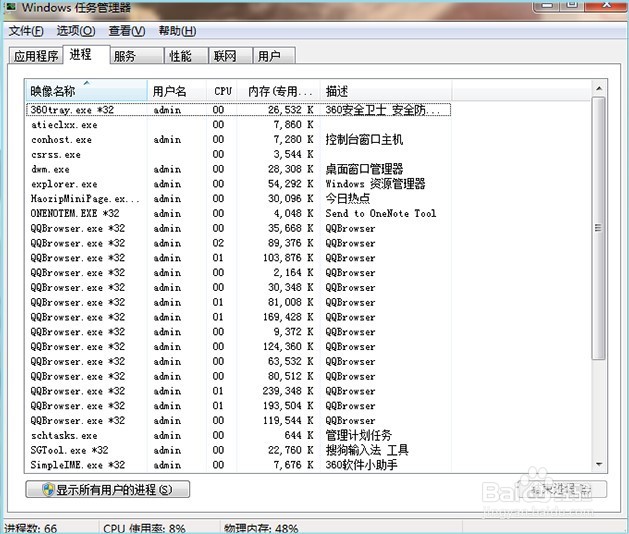
Task: Select the csrss.exe process row
Action: (x=238, y=154)
